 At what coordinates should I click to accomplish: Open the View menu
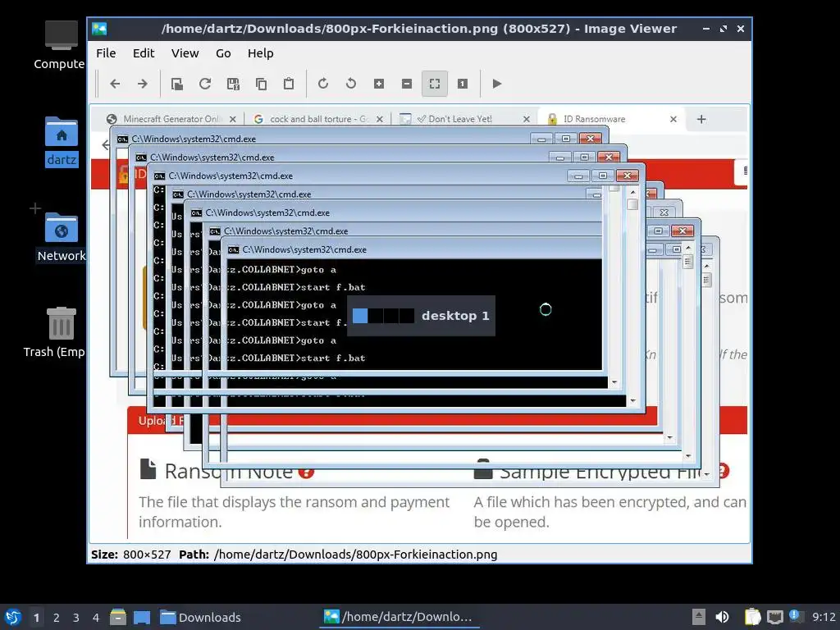pyautogui.click(x=185, y=53)
